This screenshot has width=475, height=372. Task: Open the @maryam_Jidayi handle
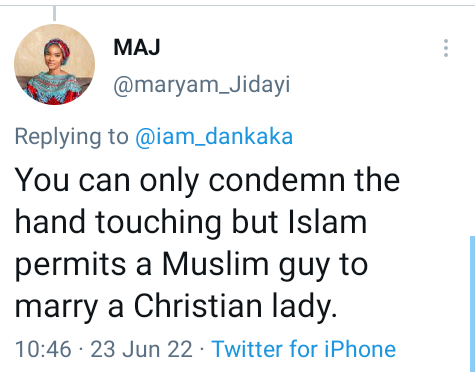[x=202, y=85]
